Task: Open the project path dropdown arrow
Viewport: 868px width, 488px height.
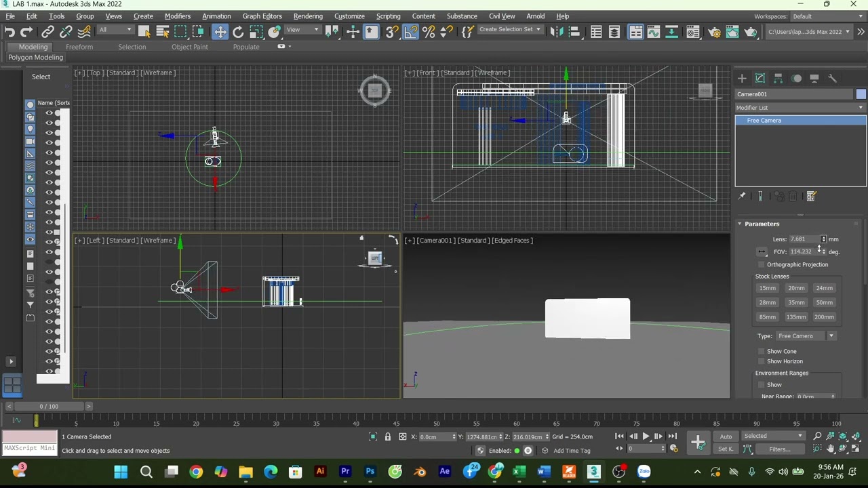Action: pyautogui.click(x=848, y=32)
